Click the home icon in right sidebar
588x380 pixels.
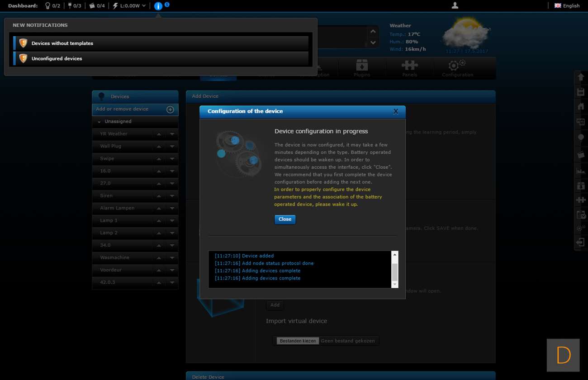click(581, 107)
